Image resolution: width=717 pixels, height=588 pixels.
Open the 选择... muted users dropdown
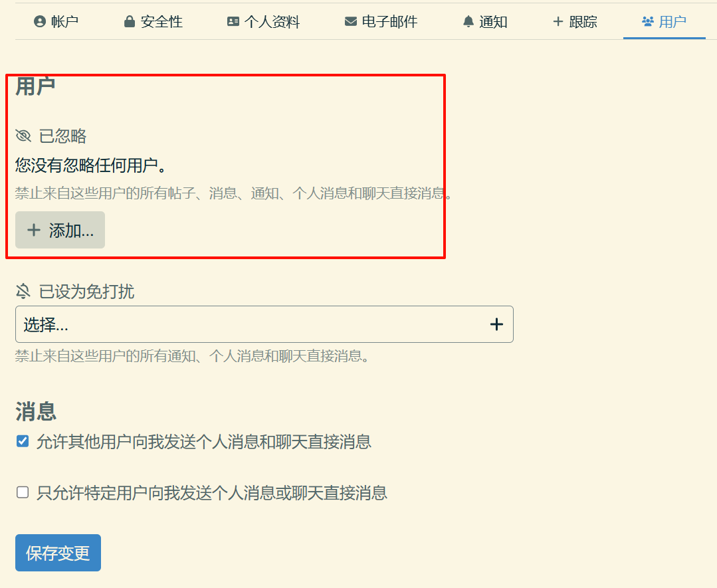(253, 324)
